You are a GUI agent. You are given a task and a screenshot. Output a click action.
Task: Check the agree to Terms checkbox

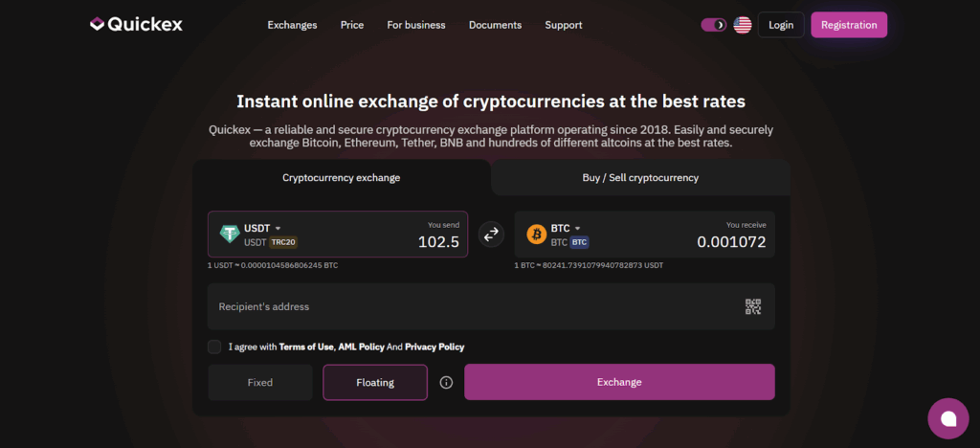click(214, 347)
